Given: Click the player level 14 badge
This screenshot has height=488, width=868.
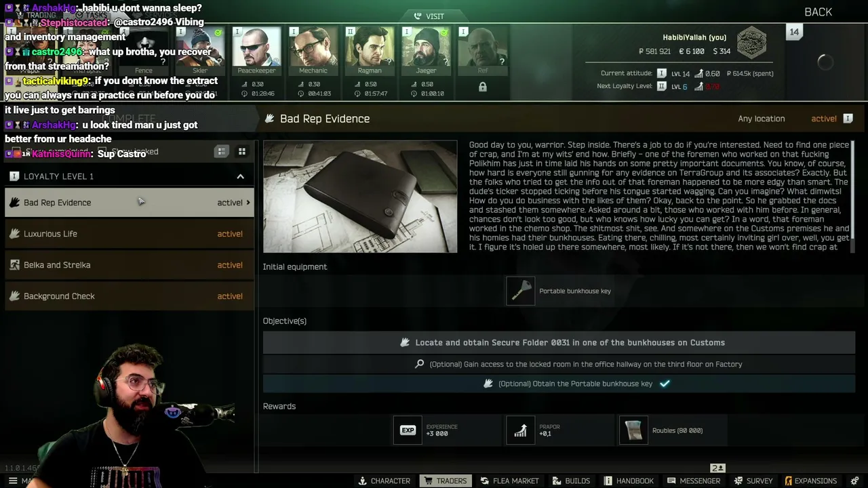Looking at the screenshot, I should click(x=794, y=32).
